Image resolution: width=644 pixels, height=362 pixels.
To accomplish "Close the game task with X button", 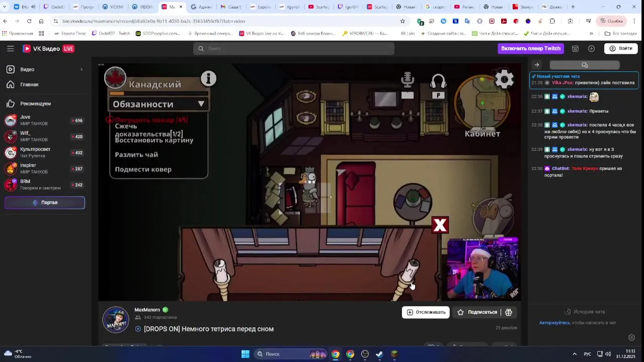I will (x=440, y=225).
